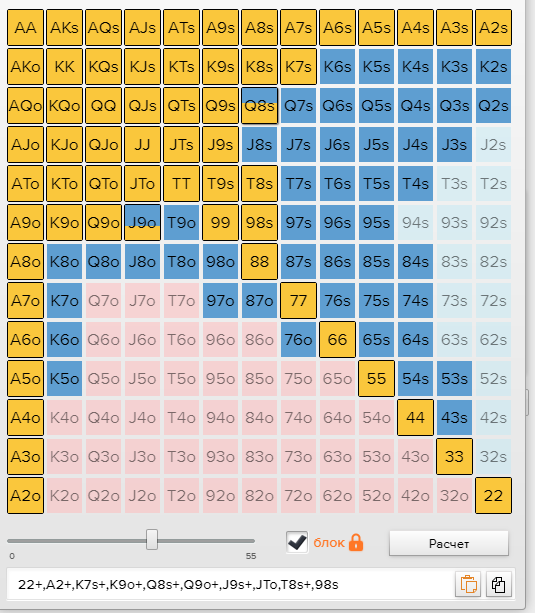Toggle the блок checkbox
535x613 pixels.
pos(297,542)
